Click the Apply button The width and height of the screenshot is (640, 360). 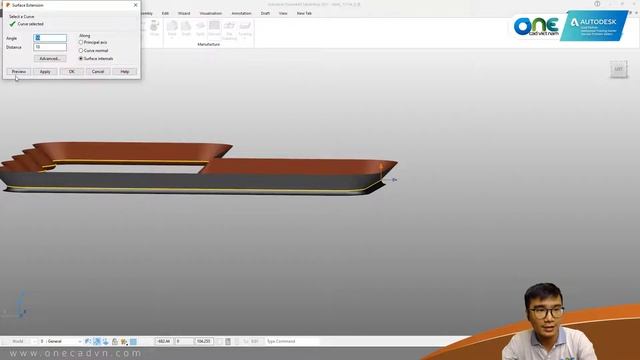click(45, 72)
